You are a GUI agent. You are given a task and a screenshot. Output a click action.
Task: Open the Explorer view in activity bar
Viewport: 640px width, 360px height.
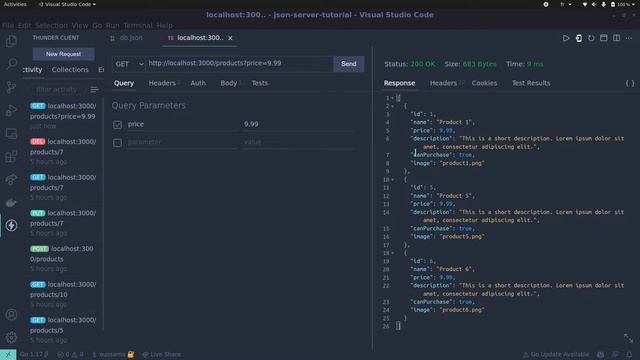click(x=11, y=41)
